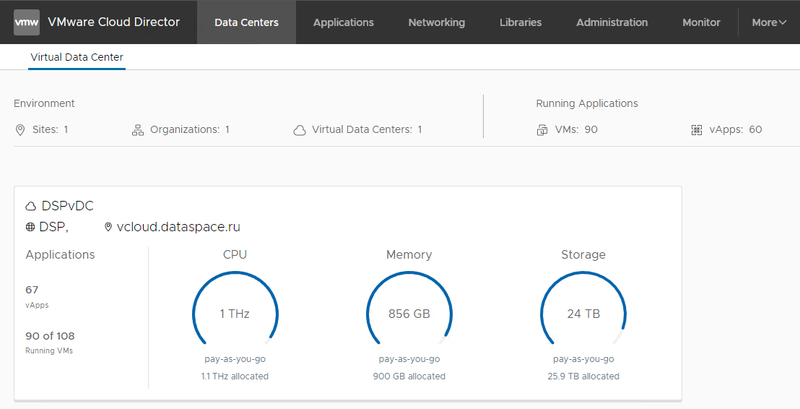Viewport: 800px width, 409px height.
Task: Select the Virtual Data Center tab
Action: 77,57
